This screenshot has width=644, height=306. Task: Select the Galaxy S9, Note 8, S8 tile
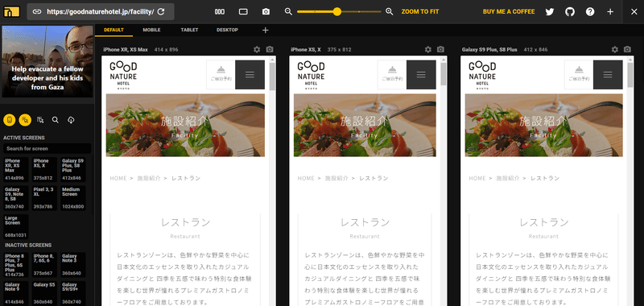click(16, 198)
